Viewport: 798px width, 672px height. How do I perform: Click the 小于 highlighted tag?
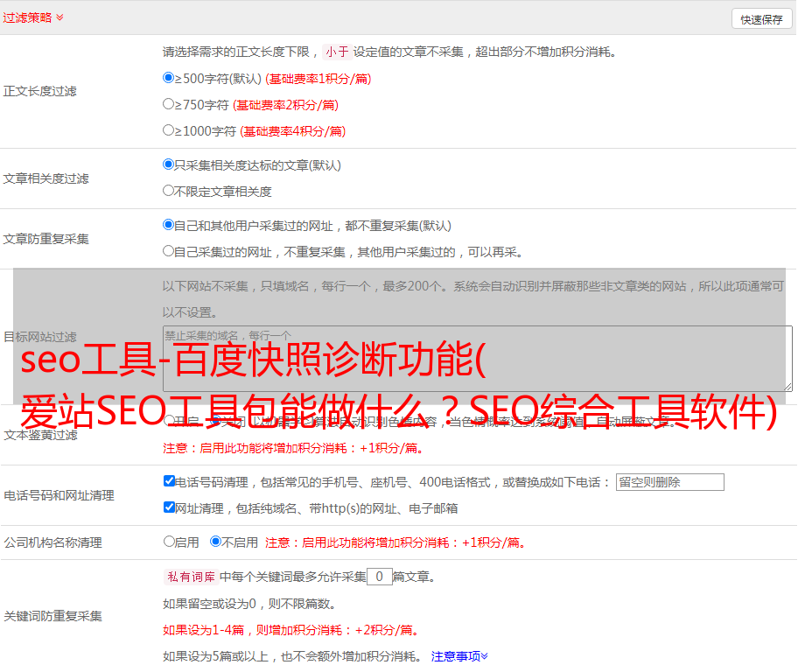point(337,52)
